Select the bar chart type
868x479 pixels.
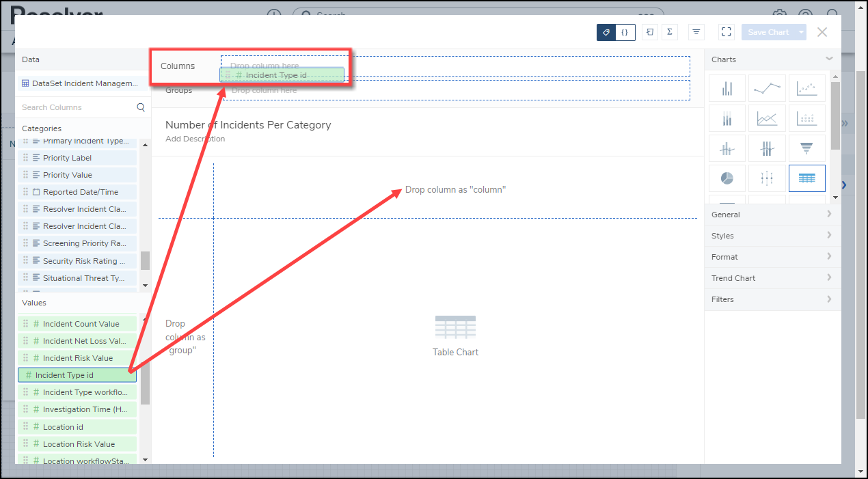(727, 89)
